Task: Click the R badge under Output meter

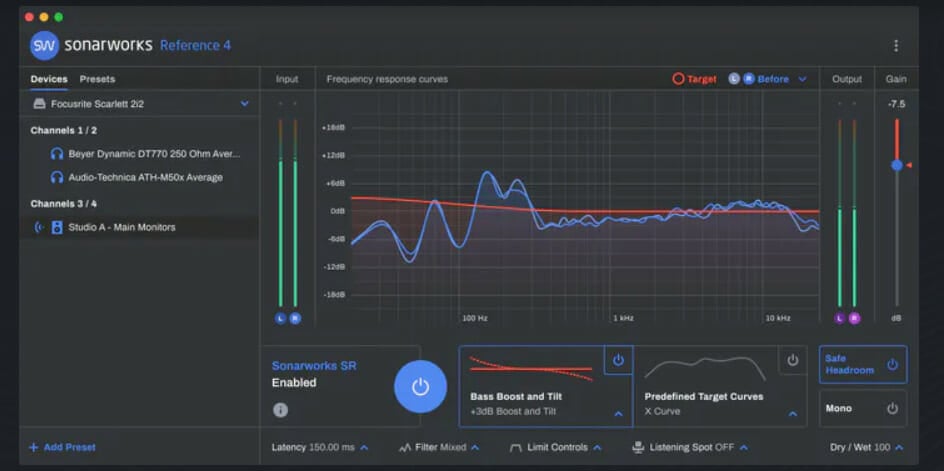Action: point(854,318)
